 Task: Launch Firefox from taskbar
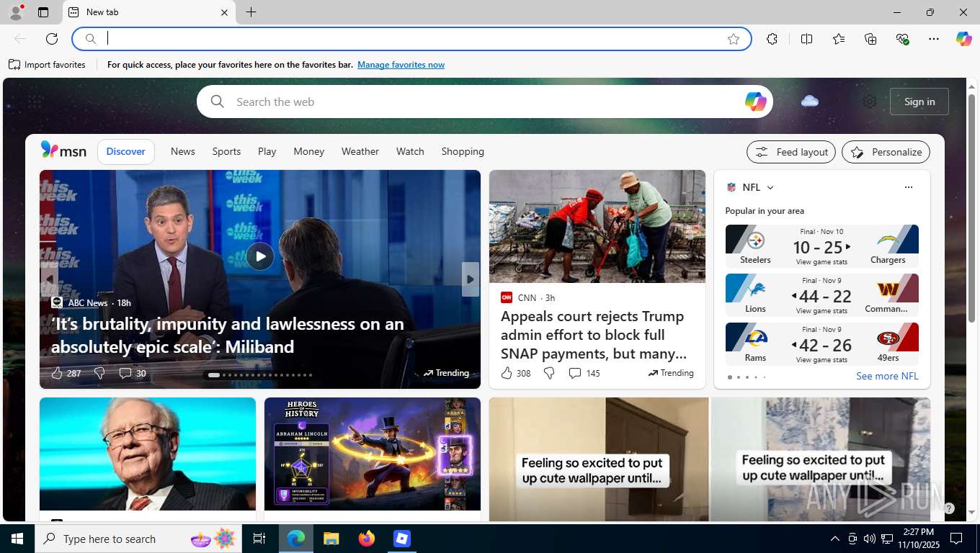pos(367,539)
